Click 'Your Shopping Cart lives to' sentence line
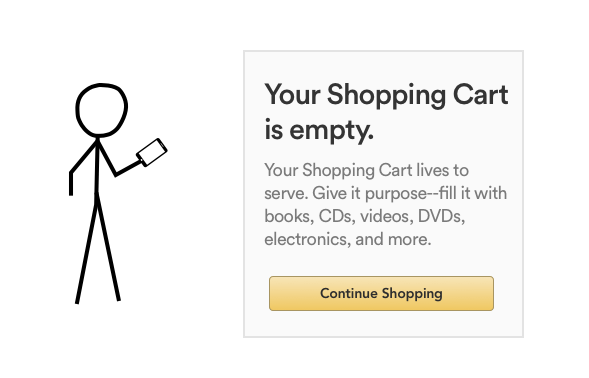This screenshot has height=378, width=589. [367, 170]
